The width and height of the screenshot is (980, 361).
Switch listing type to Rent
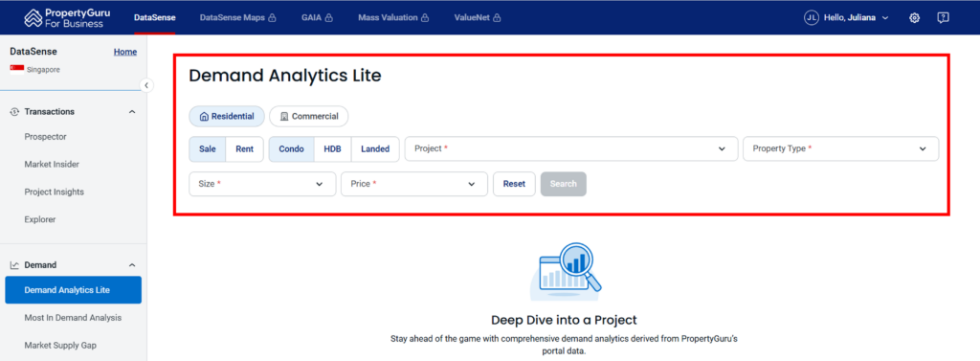coord(244,149)
